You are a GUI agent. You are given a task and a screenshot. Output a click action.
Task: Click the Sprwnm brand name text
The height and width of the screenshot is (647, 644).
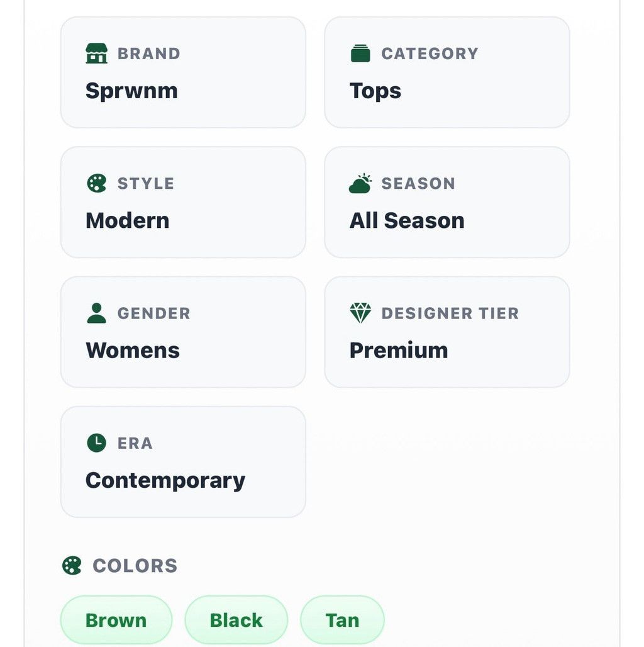[131, 91]
